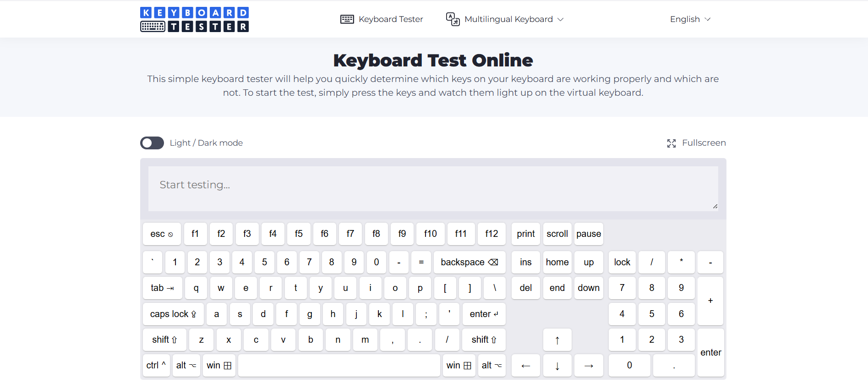Click the page down key

coord(589,288)
